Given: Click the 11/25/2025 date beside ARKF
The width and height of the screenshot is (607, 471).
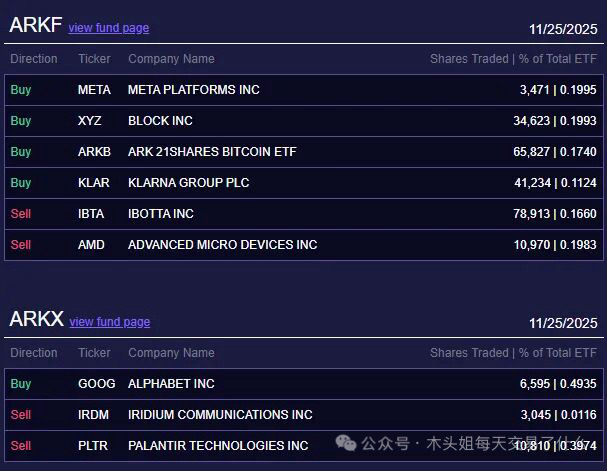Looking at the screenshot, I should pos(563,29).
